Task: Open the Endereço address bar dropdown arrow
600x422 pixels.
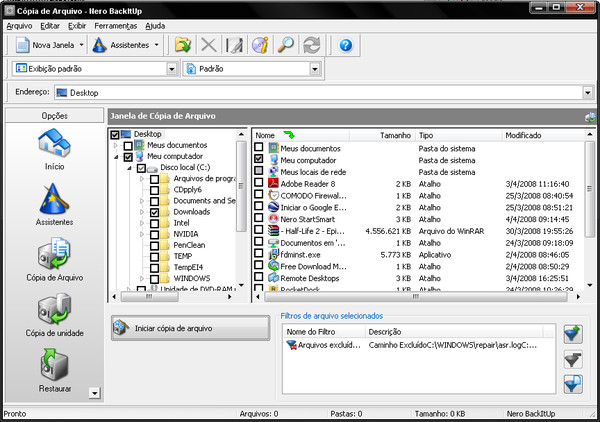Action: tap(587, 93)
